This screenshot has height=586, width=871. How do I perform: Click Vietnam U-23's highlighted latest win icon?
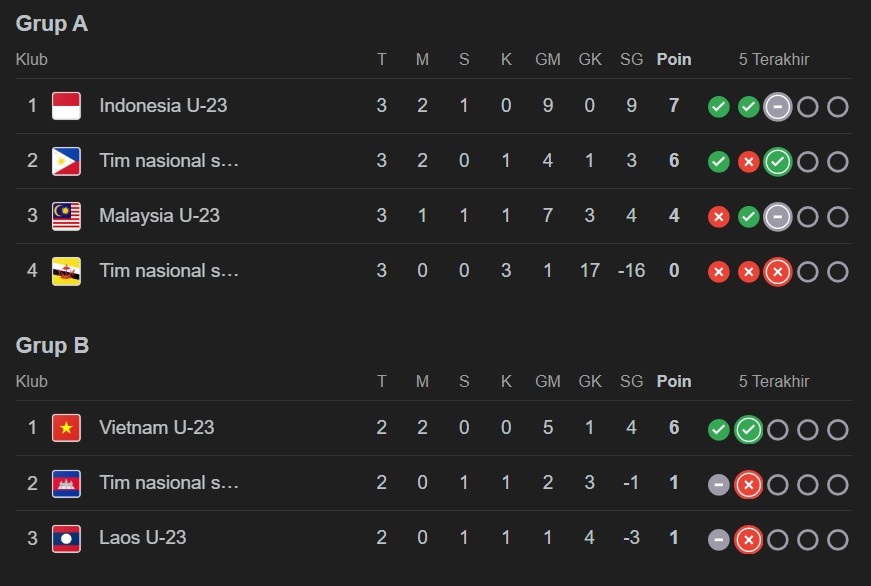[x=748, y=430]
